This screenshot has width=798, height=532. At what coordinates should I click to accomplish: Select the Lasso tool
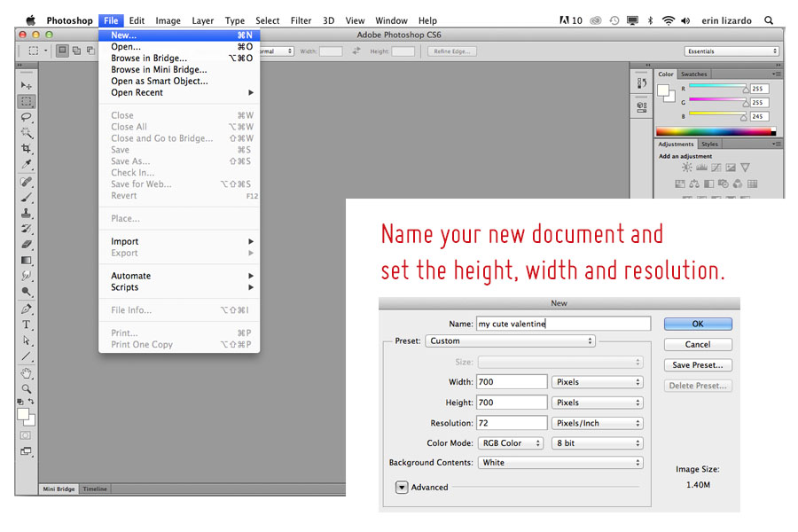pyautogui.click(x=26, y=117)
